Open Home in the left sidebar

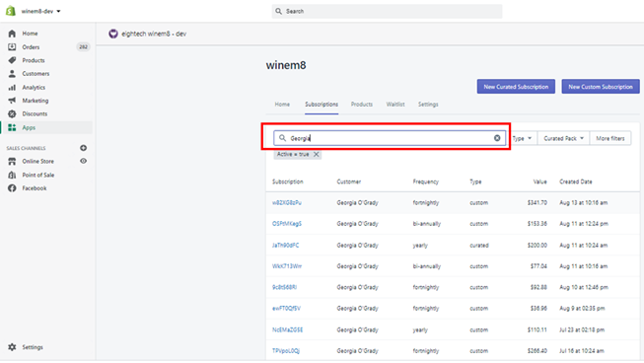[x=30, y=34]
